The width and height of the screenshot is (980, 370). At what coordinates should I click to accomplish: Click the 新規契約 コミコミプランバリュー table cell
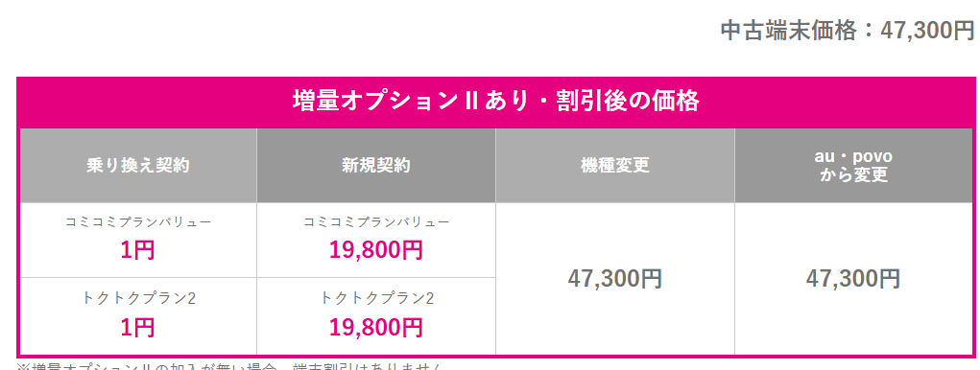[x=376, y=241]
